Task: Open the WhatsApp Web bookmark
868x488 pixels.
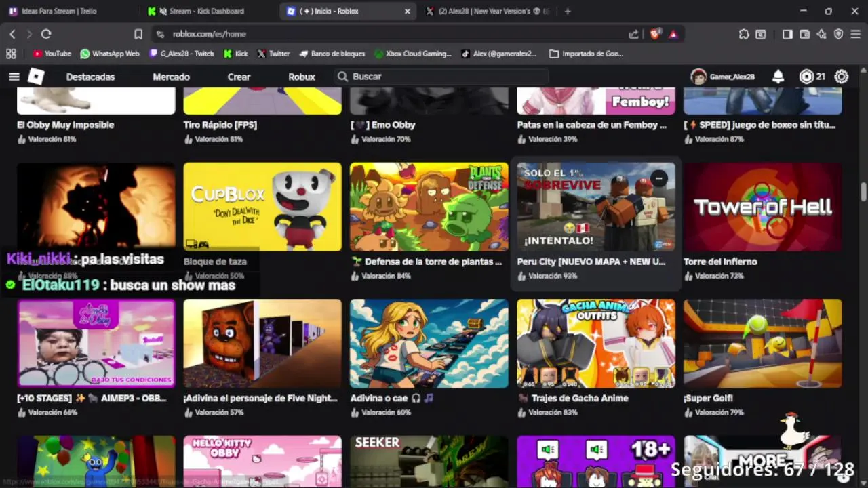Action: tap(109, 54)
